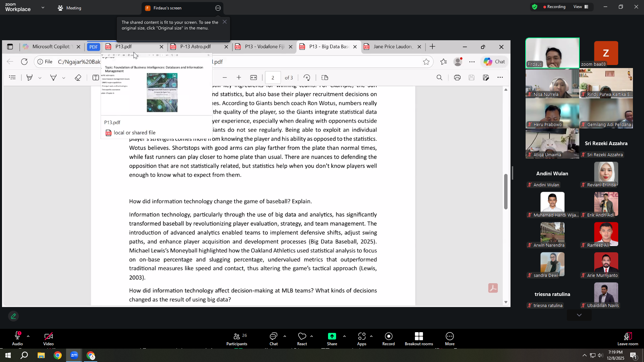
Task: Open the More options in Zoom toolbar
Action: tap(450, 339)
